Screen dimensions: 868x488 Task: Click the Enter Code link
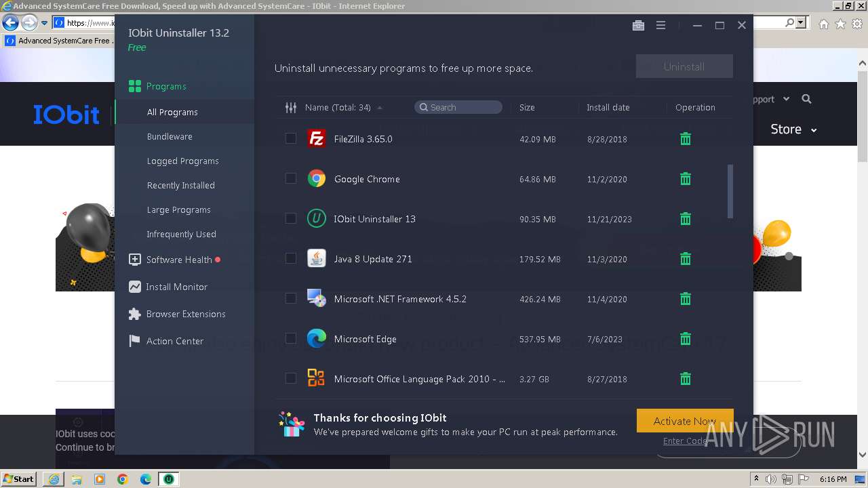coord(685,441)
